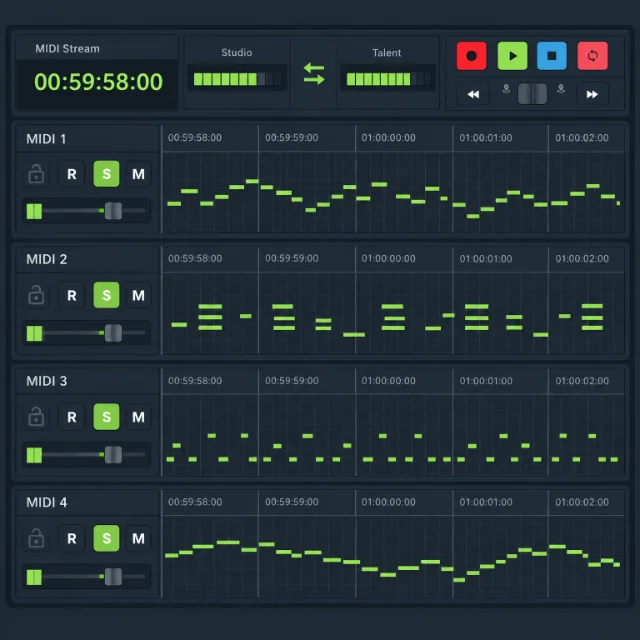Image resolution: width=640 pixels, height=640 pixels.
Task: Click the 01:00:01:00 marker on MIDI 2 ruler
Action: click(486, 258)
